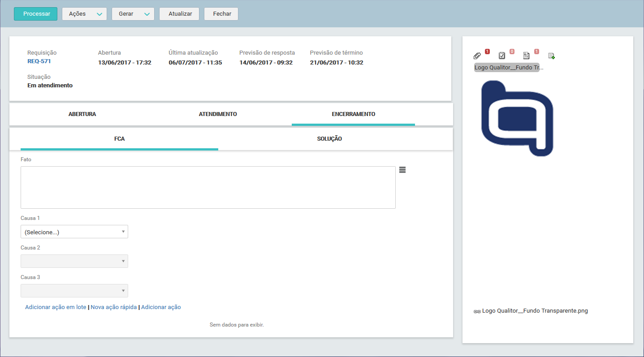Open the clipboard checklist icon
The height and width of the screenshot is (357, 644).
(x=502, y=56)
